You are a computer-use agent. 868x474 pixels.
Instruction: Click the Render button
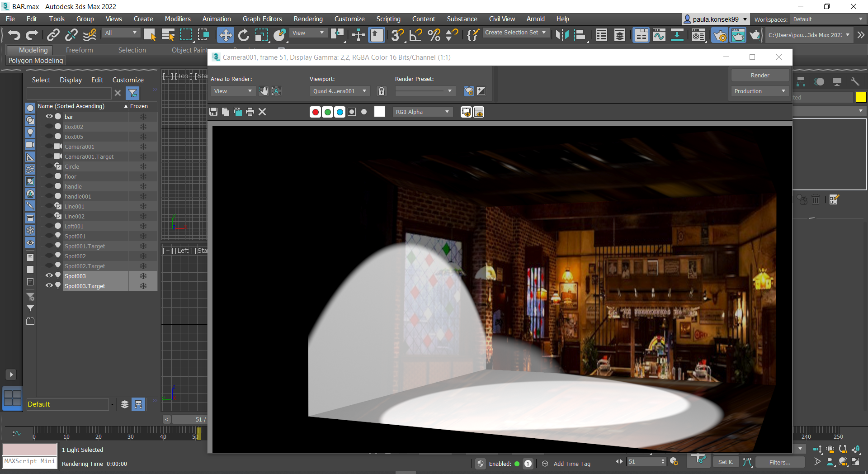tap(760, 75)
